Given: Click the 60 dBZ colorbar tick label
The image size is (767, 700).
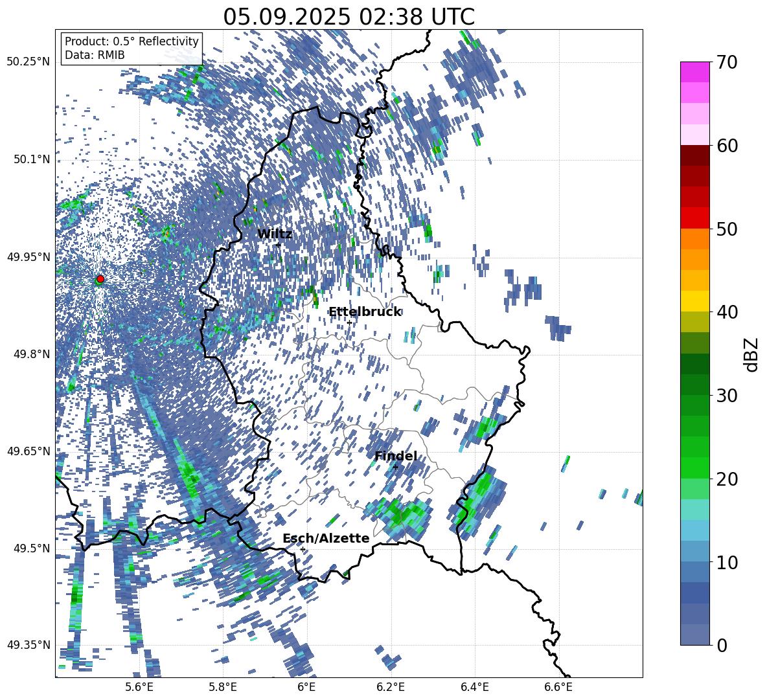Looking at the screenshot, I should (x=727, y=146).
